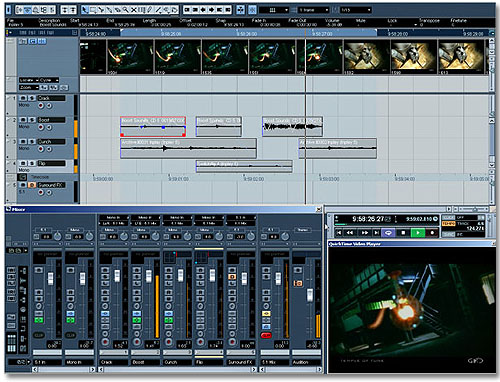Select the Draw pencil tool

pyautogui.click(x=150, y=10)
